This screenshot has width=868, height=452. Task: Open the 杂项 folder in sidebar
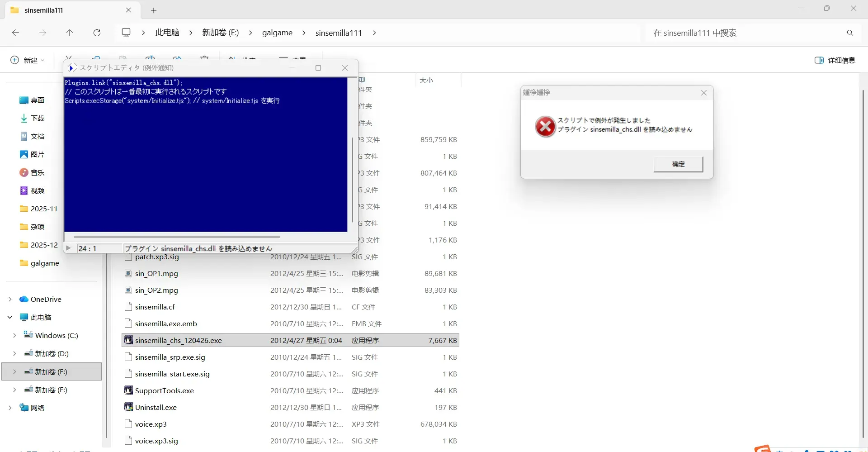(x=32, y=227)
